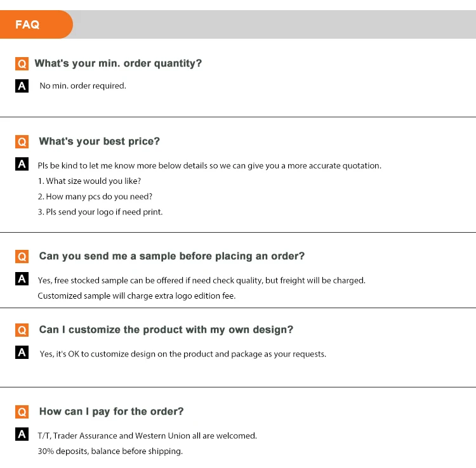The width and height of the screenshot is (476, 468).
Task: Click the A icon beside free stocked sample answer
Action: pos(22,279)
